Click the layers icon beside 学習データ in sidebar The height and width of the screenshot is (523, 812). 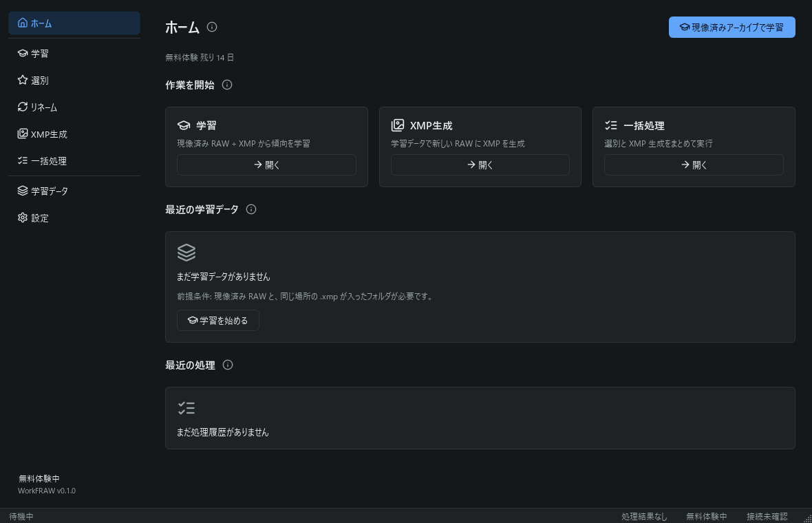[x=22, y=191]
